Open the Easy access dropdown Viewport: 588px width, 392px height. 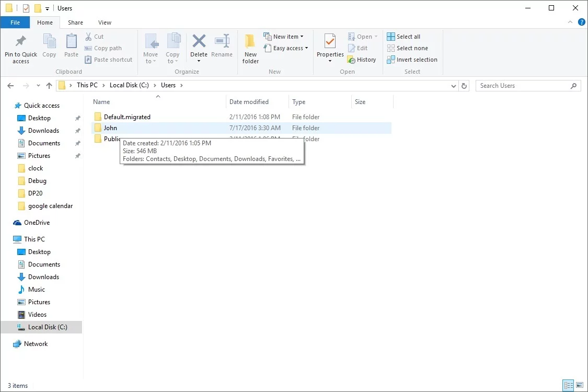coord(286,48)
